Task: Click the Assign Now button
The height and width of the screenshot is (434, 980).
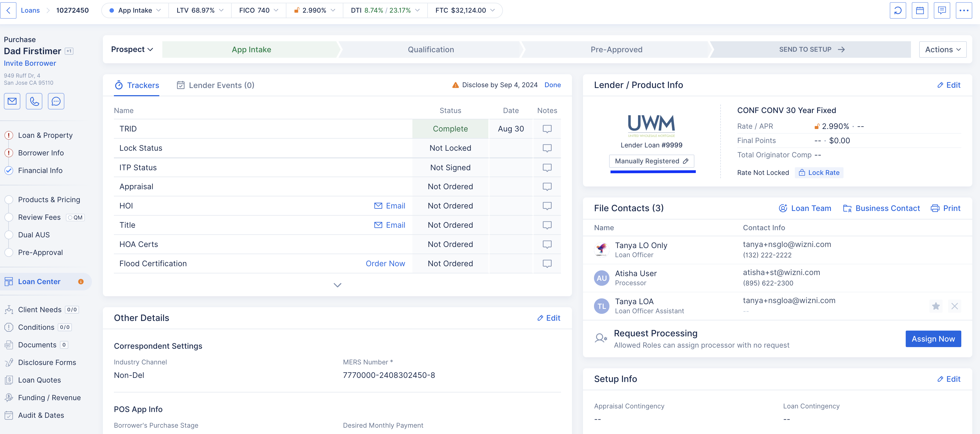Action: click(x=933, y=339)
